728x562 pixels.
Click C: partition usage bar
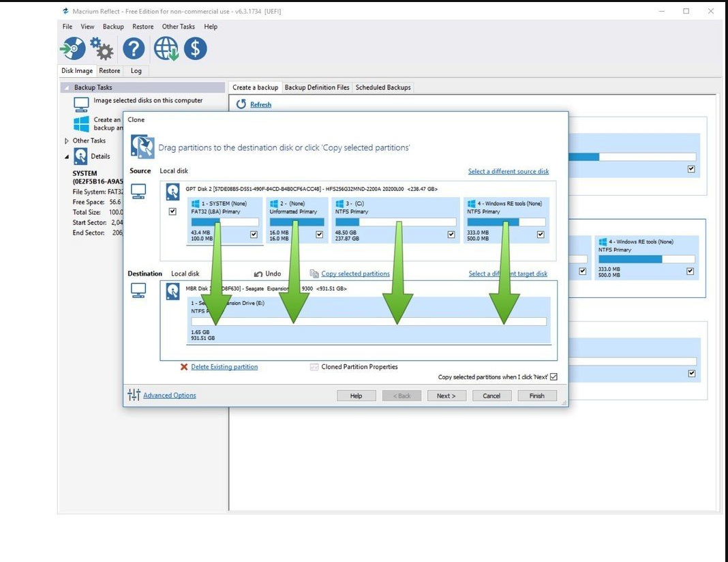pos(395,222)
